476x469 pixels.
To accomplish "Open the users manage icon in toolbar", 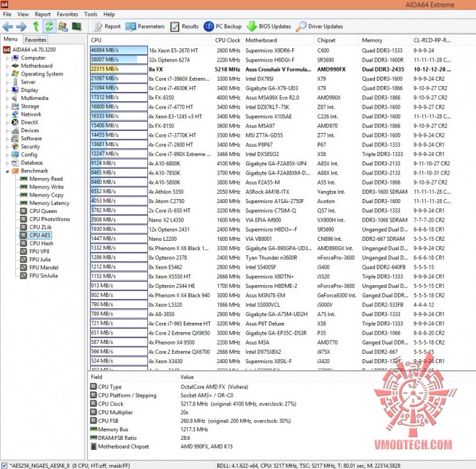I will pos(63,26).
